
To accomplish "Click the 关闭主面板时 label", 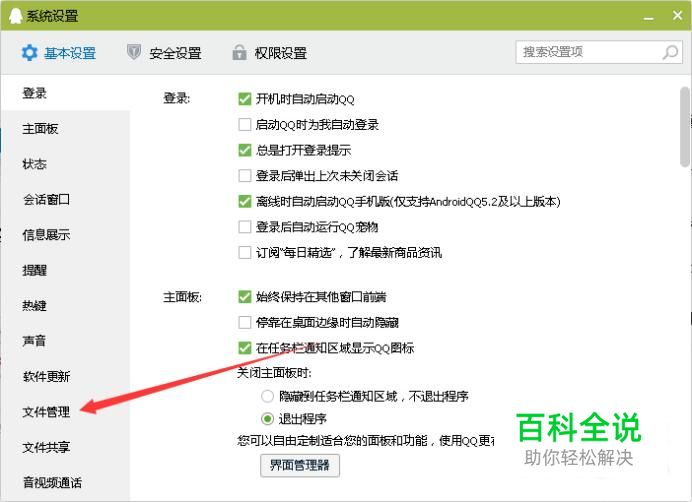I will [274, 373].
